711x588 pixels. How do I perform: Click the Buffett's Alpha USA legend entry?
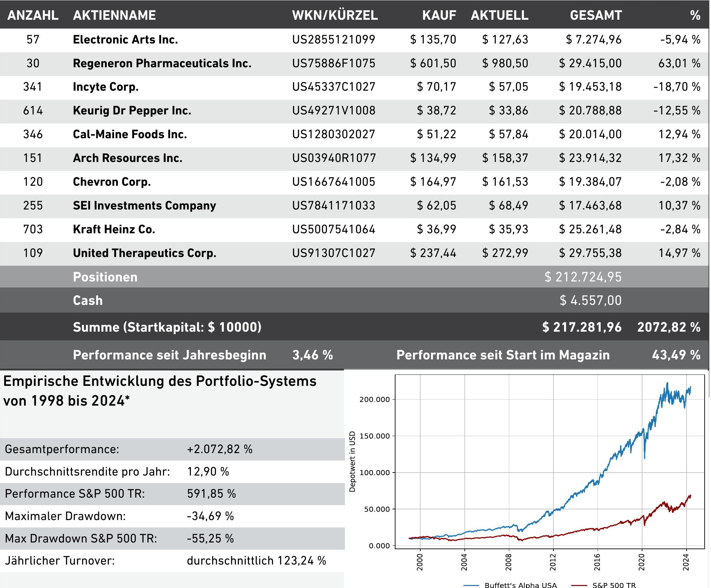510,585
